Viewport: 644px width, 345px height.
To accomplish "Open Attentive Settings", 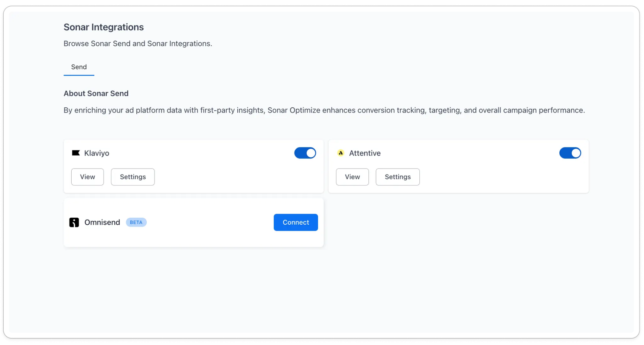I will tap(398, 177).
